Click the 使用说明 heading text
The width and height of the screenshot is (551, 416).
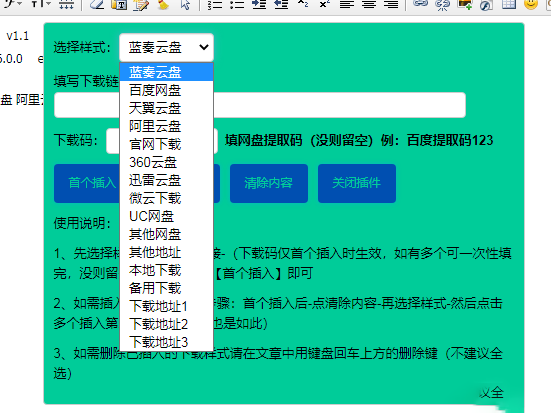coord(82,223)
